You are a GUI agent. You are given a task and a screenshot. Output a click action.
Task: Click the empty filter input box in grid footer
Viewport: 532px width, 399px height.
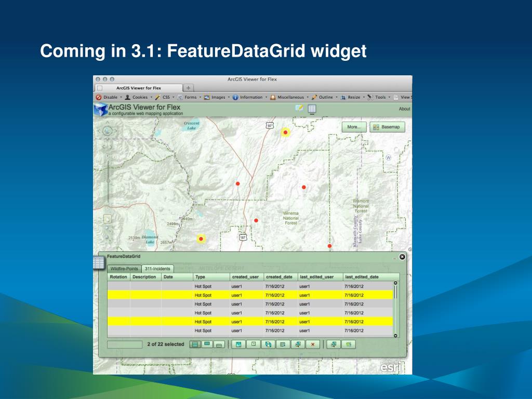pos(125,344)
